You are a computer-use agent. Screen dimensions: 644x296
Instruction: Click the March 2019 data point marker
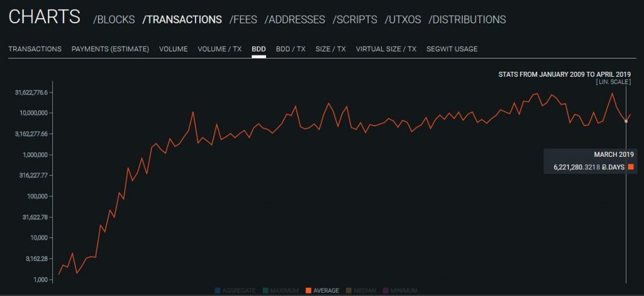[x=626, y=121]
